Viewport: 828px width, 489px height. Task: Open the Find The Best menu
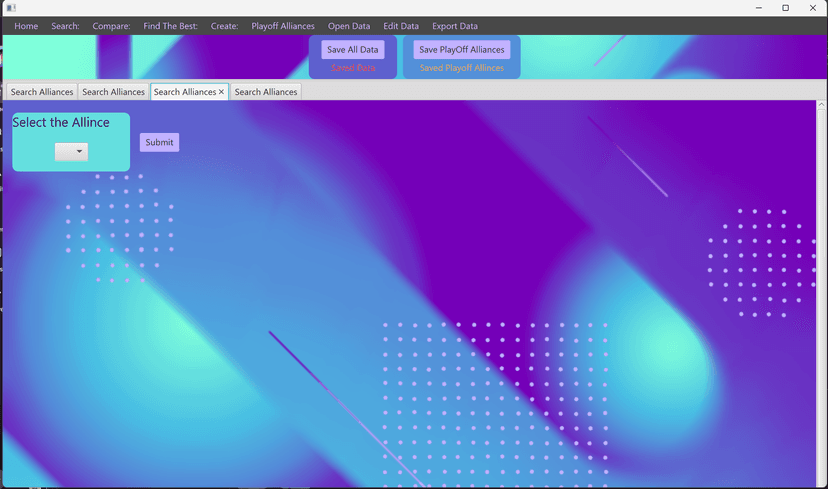point(170,26)
